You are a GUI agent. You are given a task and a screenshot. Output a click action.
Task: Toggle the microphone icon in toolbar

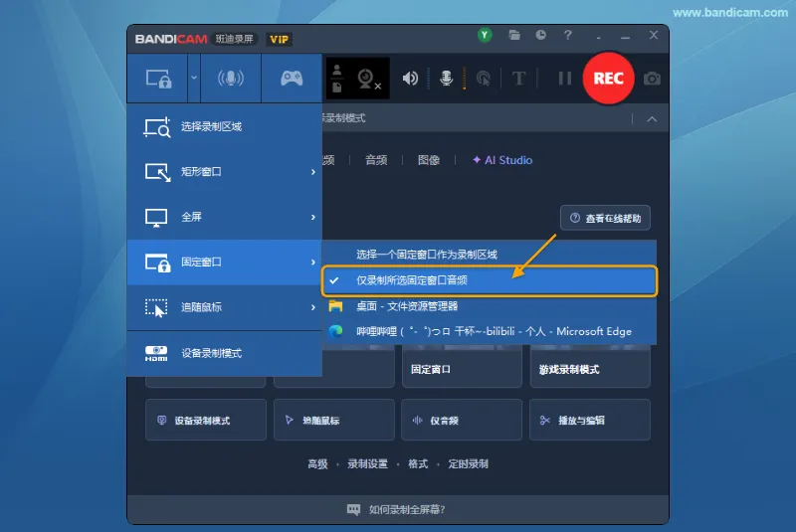(446, 79)
